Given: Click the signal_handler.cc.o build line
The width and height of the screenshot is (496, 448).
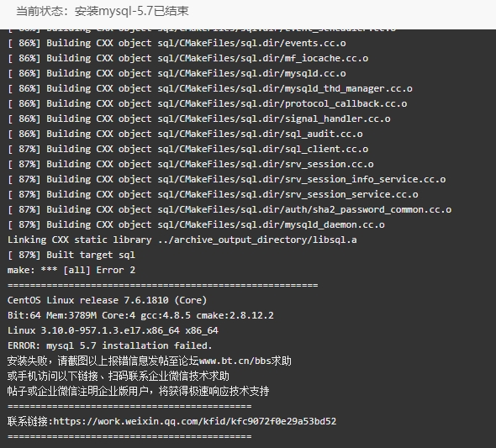Looking at the screenshot, I should click(198, 119).
